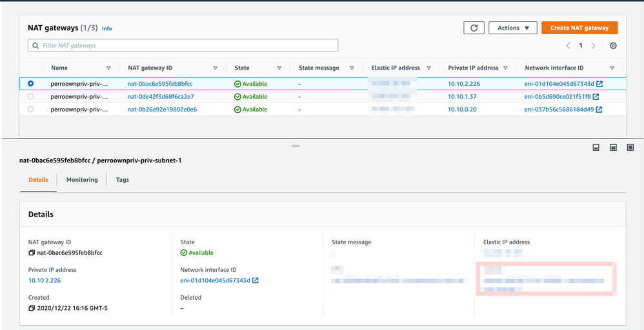Sort by State column arrow

(279, 68)
